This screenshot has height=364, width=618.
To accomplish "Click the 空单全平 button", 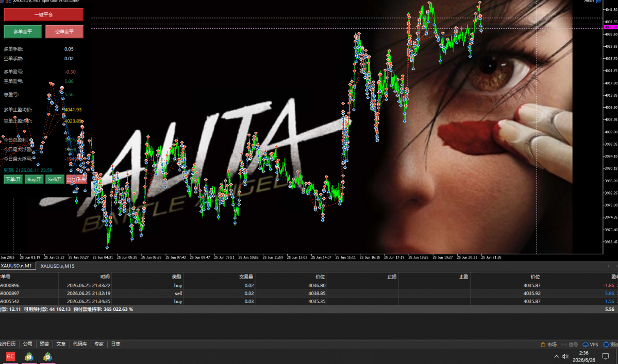I will click(x=64, y=31).
